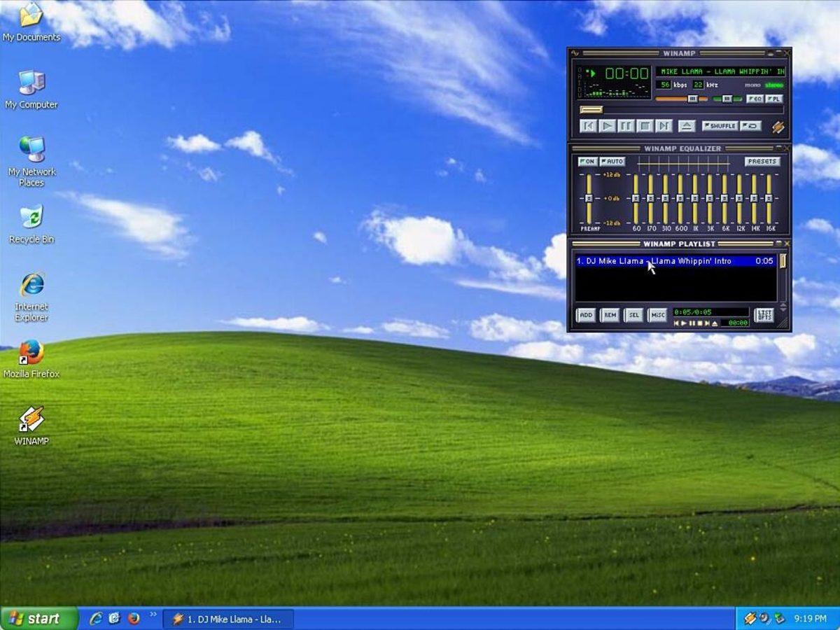
Task: Click the 12K band slider
Action: 738,199
